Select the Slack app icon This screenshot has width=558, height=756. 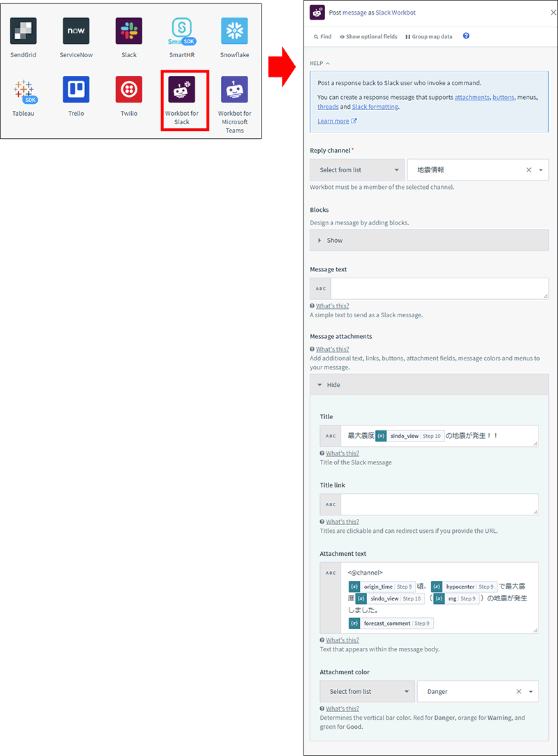pyautogui.click(x=129, y=31)
